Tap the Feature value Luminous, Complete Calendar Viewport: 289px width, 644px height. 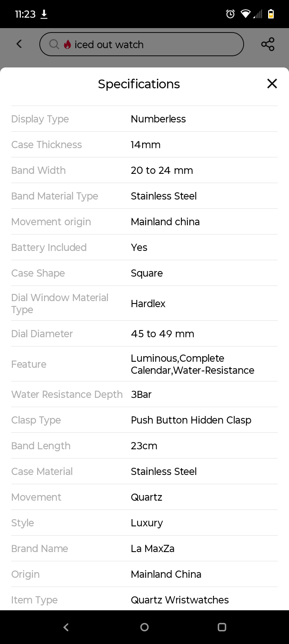point(192,364)
